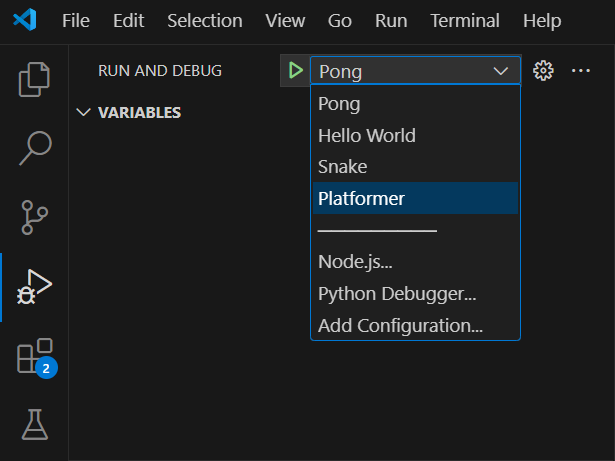Start debugging with the green play button
615x461 pixels.
click(295, 71)
